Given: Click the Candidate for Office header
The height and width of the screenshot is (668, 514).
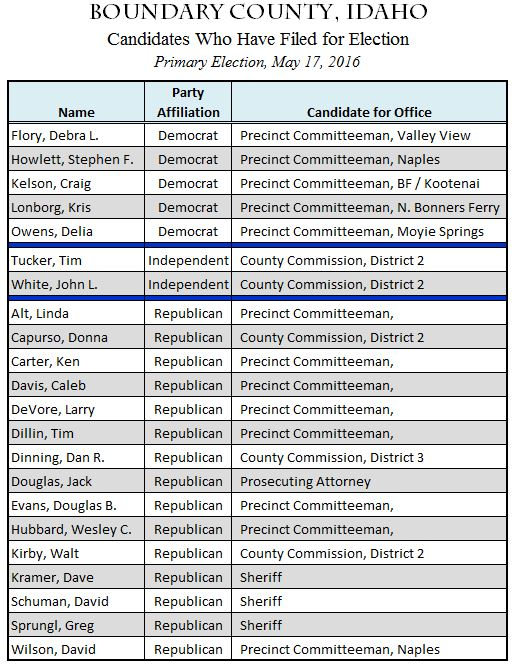Looking at the screenshot, I should (369, 102).
